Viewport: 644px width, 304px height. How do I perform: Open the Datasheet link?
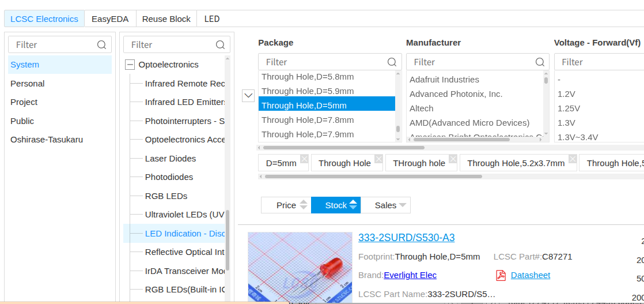click(x=530, y=275)
